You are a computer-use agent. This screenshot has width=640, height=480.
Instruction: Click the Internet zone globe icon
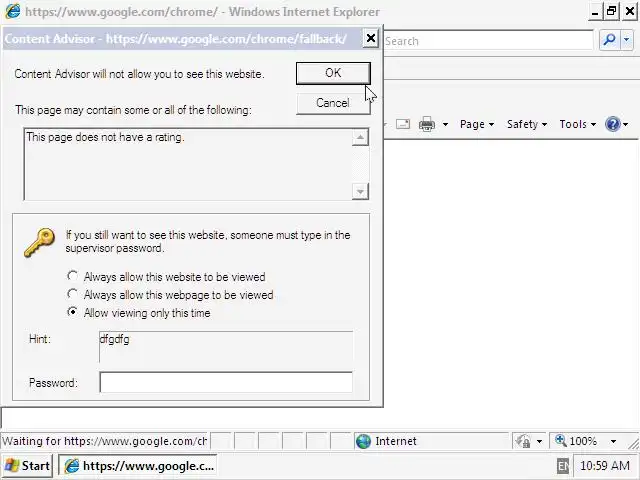coord(363,441)
